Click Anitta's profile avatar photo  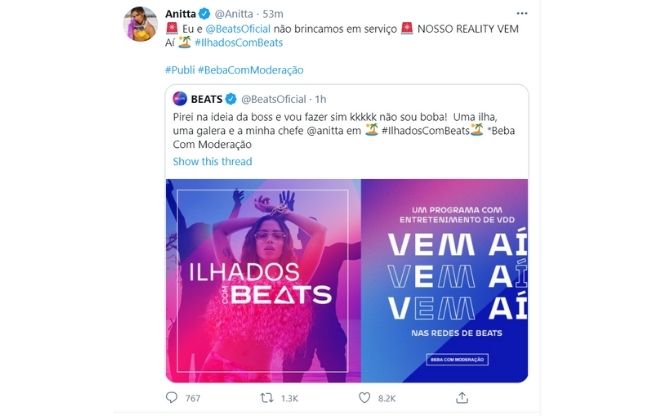coord(141,24)
